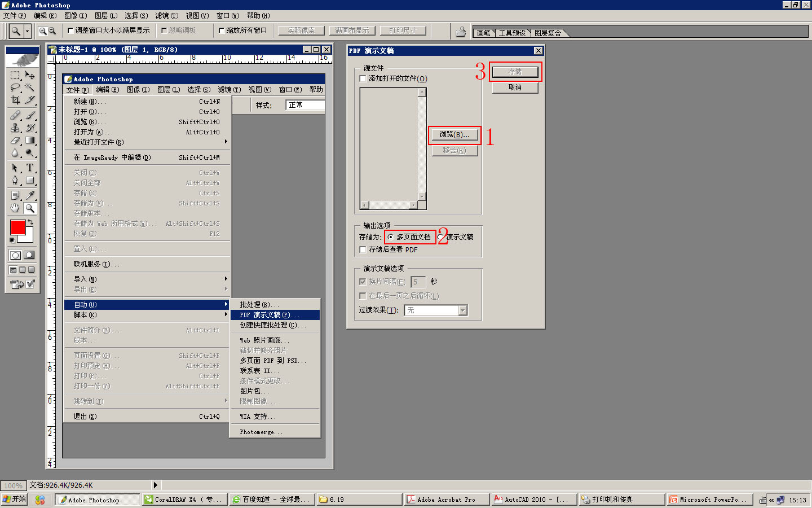The width and height of the screenshot is (812, 508).
Task: Click Zoom Out icon in options bar
Action: pyautogui.click(x=52, y=30)
